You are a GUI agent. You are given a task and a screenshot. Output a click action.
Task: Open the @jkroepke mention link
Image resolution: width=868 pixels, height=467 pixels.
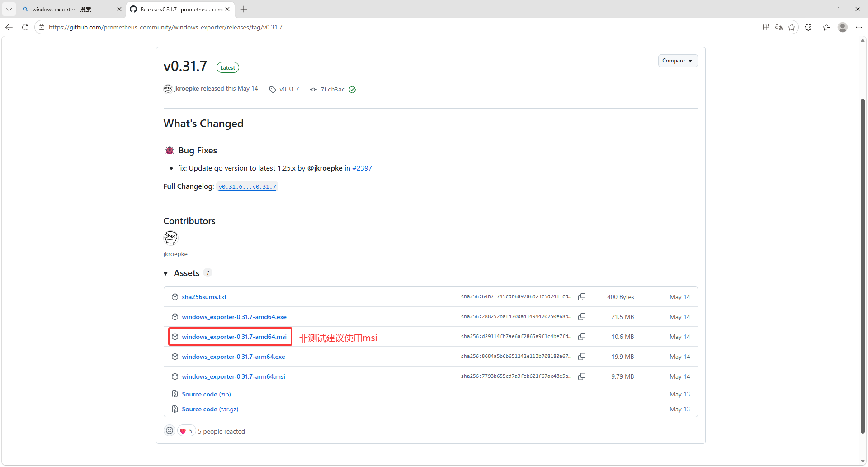(x=325, y=168)
